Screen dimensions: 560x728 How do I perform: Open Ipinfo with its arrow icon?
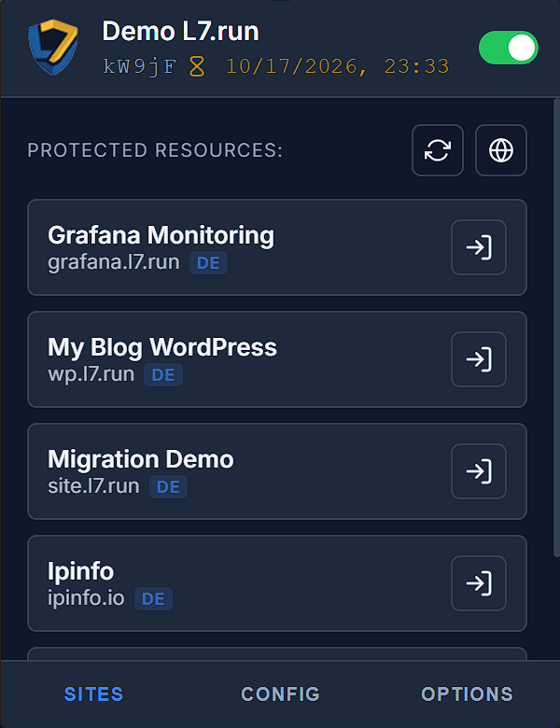[x=479, y=583]
